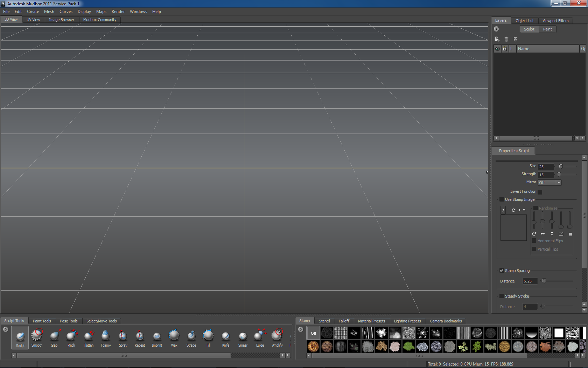588x368 pixels.
Task: Turn stamp off with the Off button
Action: point(313,333)
